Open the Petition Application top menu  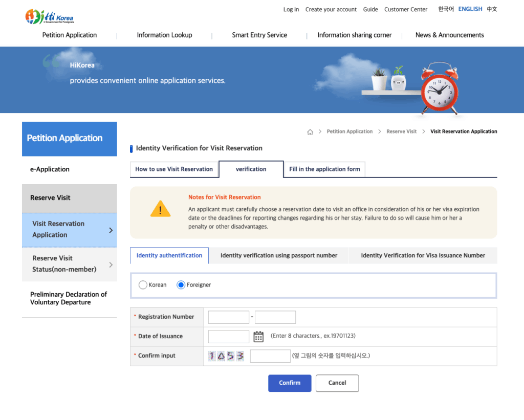pyautogui.click(x=70, y=35)
